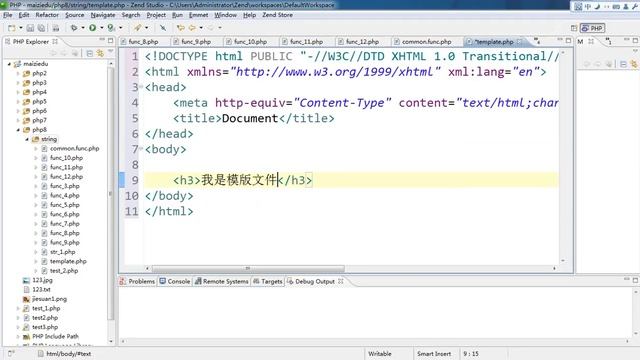Click the editor horizontal scrollbar thumb

tap(248, 269)
